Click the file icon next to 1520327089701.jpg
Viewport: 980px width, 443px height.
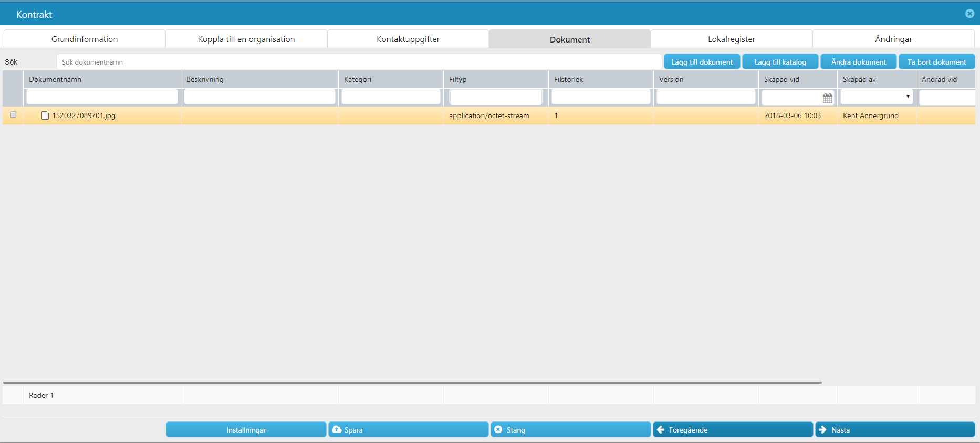tap(45, 115)
